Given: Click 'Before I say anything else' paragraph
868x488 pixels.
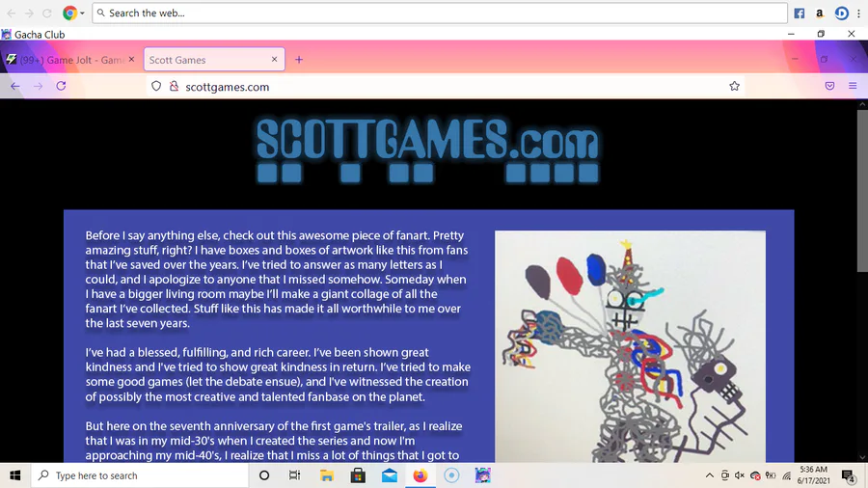Looking at the screenshot, I should point(276,280).
